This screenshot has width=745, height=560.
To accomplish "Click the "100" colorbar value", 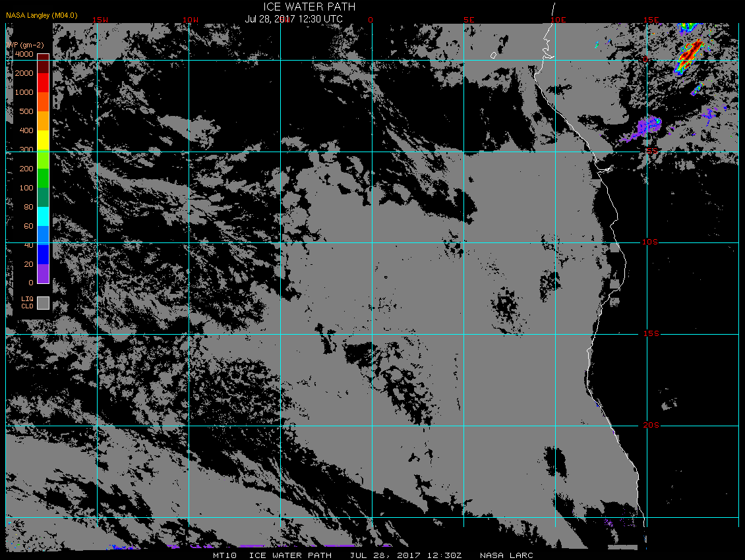I will pyautogui.click(x=26, y=188).
